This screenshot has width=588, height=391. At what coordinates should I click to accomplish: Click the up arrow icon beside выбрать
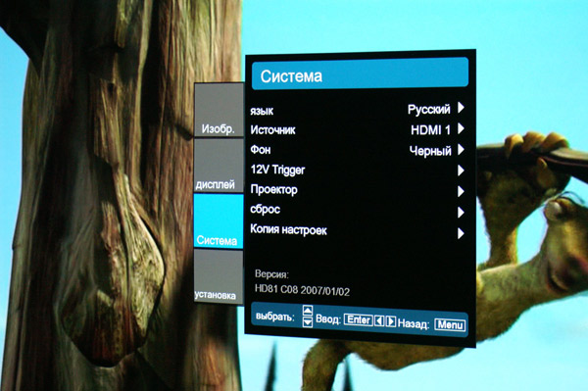tap(308, 311)
